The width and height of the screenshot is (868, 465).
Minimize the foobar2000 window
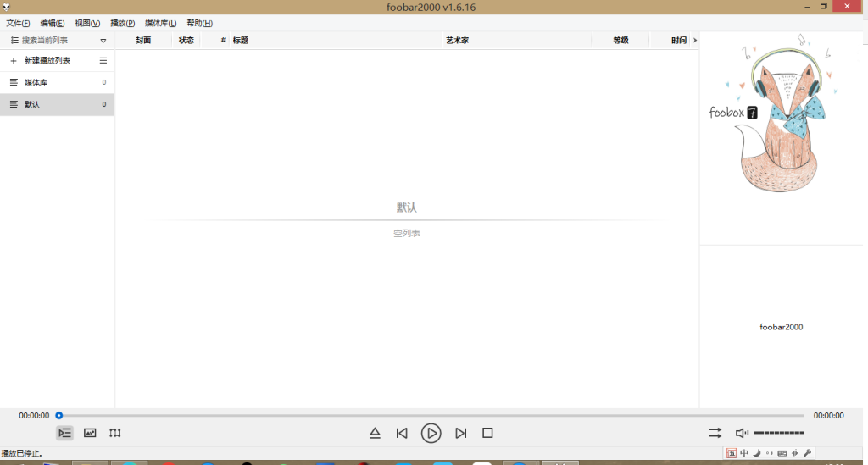pos(808,7)
